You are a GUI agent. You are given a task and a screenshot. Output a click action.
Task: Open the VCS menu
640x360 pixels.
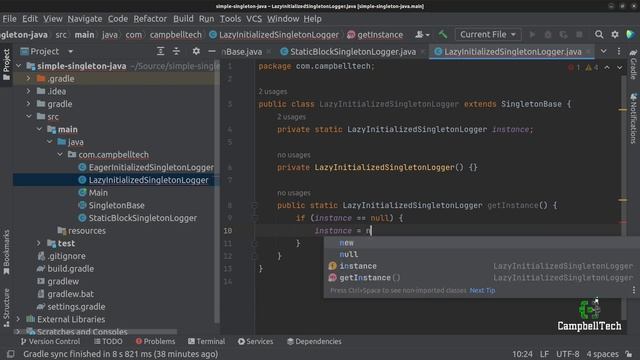point(253,19)
